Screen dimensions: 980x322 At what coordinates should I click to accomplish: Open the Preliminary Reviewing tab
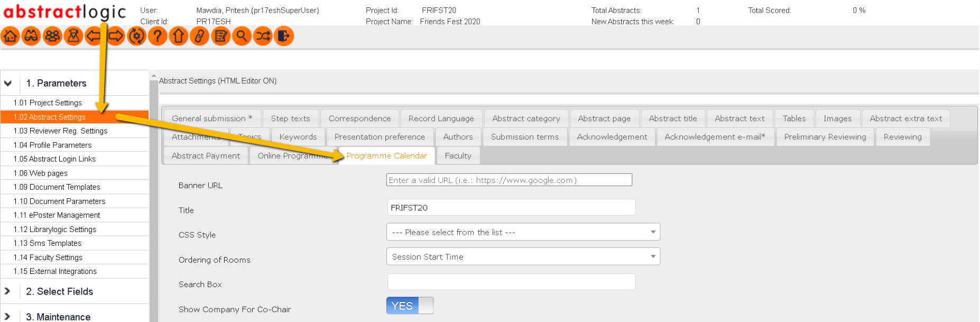click(825, 137)
